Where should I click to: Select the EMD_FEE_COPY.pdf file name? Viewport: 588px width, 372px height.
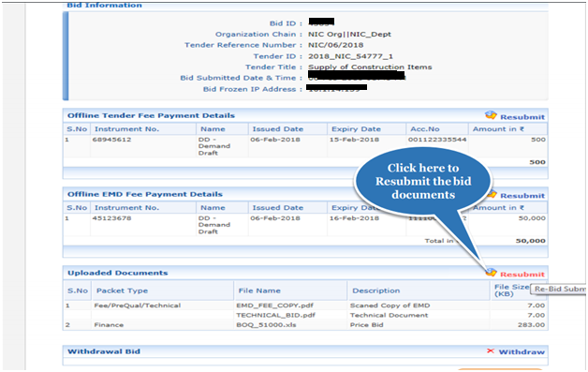[x=274, y=305]
